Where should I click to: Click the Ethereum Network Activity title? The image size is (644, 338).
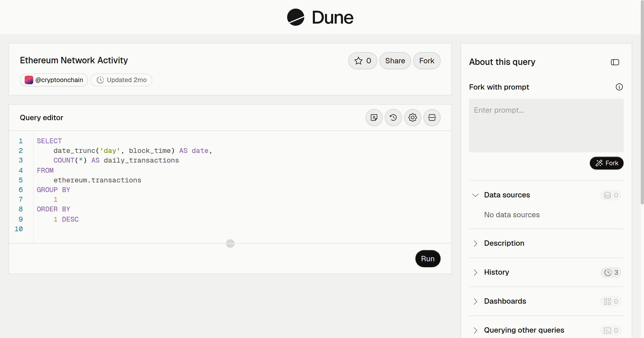[74, 60]
